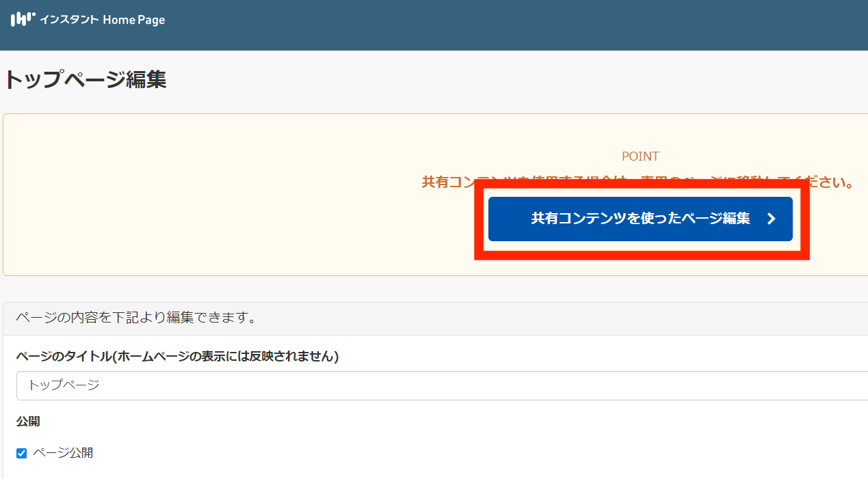Screen dimensions: 868x479
Task: Click the arrow chevron on the blue button
Action: (x=771, y=219)
